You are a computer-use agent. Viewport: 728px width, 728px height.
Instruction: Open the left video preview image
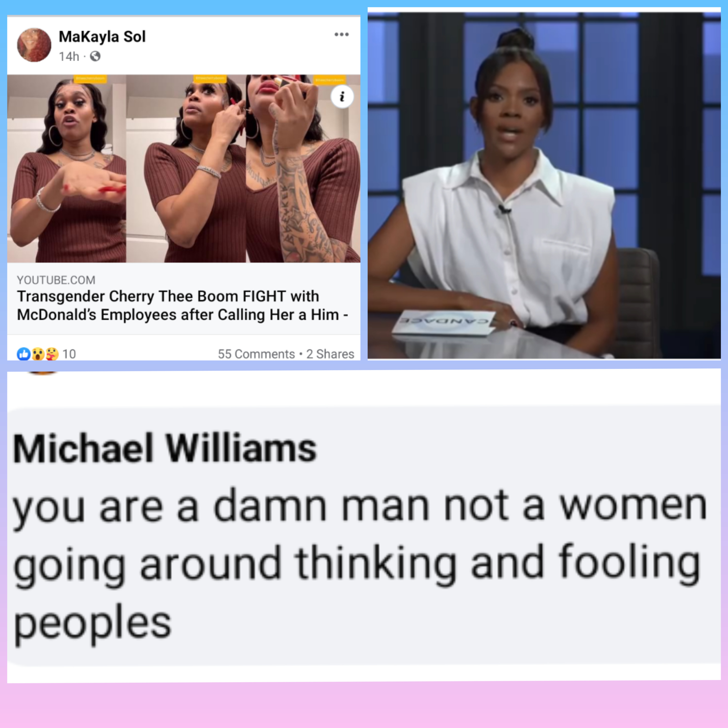pos(67,168)
